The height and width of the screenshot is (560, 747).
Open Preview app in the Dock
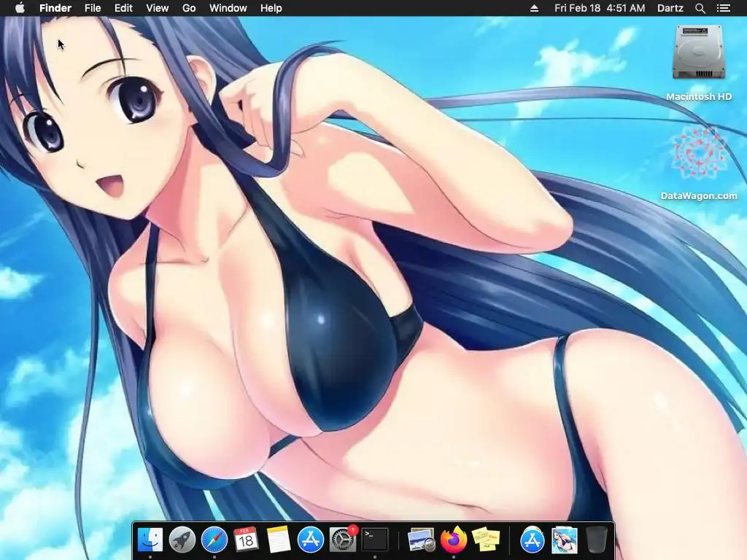(422, 540)
